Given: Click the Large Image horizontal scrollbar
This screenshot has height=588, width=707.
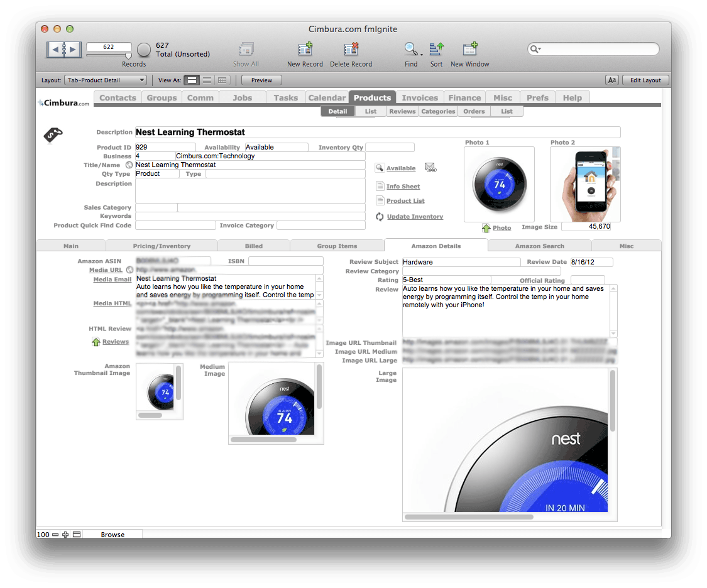Looking at the screenshot, I should (469, 517).
